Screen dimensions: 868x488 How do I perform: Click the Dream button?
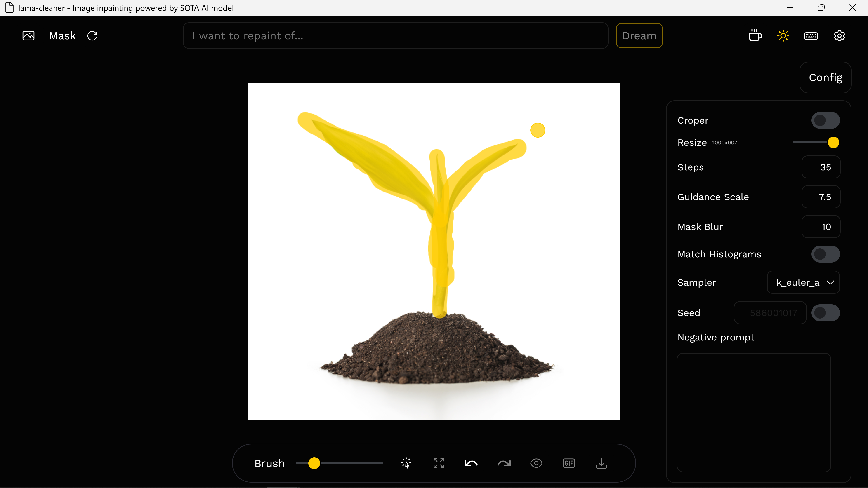coord(639,36)
